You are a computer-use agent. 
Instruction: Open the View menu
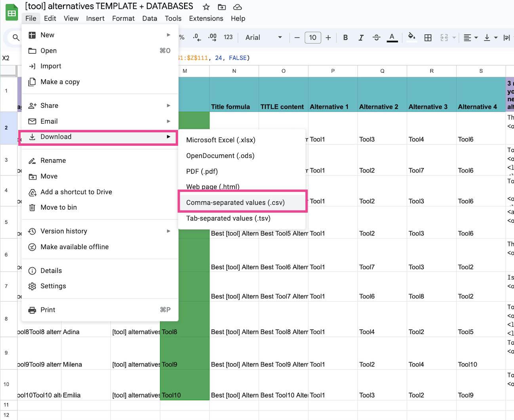click(71, 18)
